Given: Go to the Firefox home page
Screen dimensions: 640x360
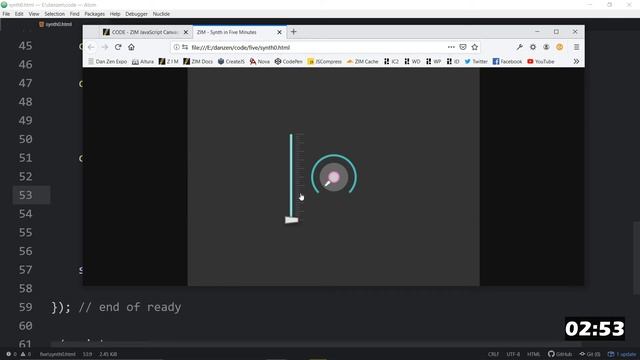Looking at the screenshot, I should coord(131,47).
